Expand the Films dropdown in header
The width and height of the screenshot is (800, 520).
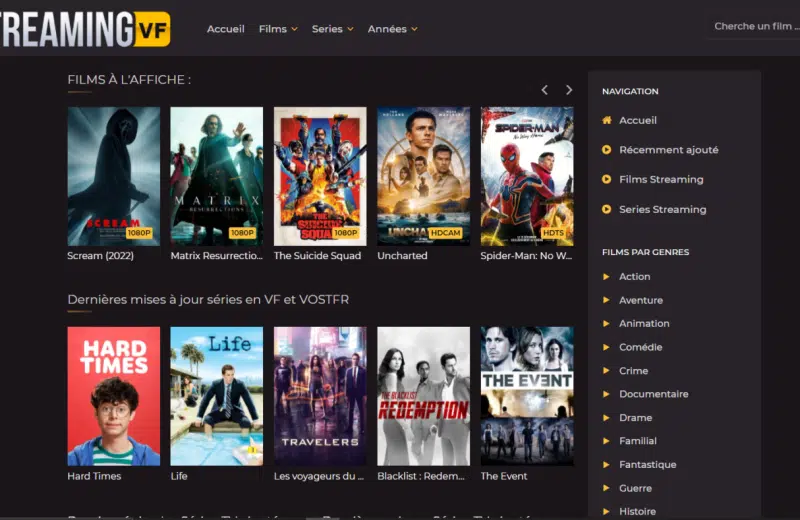[x=278, y=29]
